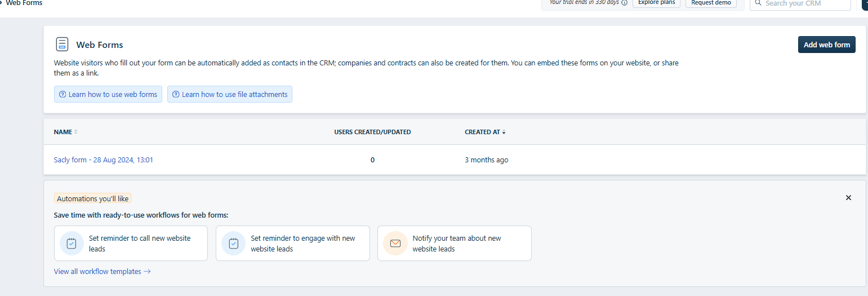Click the trial info circle icon
Viewport: 868px width, 296px height.
point(624,3)
